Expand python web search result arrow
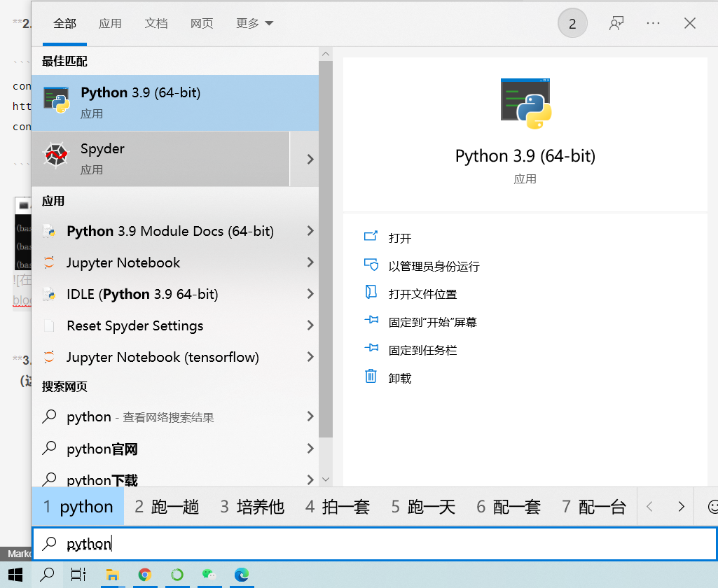718x588 pixels. click(x=310, y=416)
